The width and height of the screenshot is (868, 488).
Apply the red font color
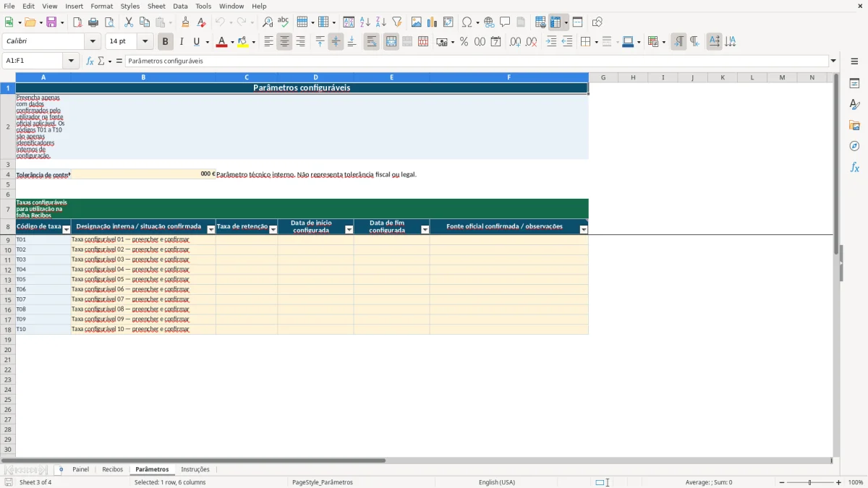tap(221, 42)
